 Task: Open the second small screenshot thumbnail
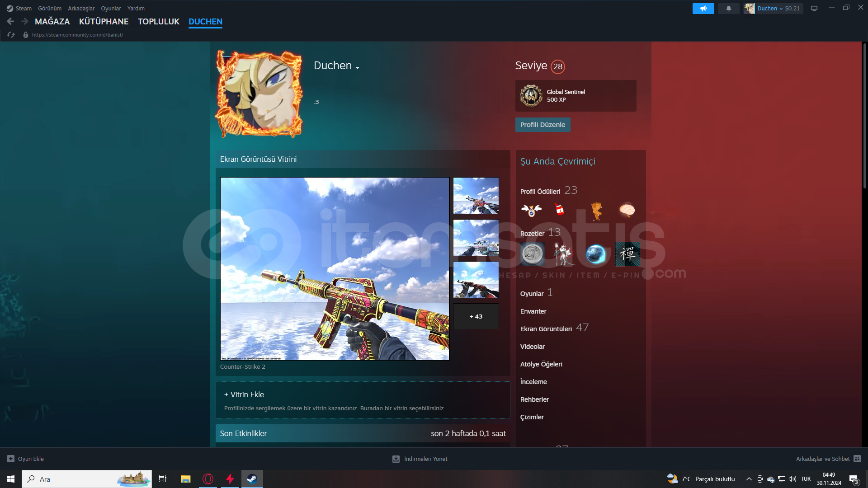pyautogui.click(x=476, y=238)
